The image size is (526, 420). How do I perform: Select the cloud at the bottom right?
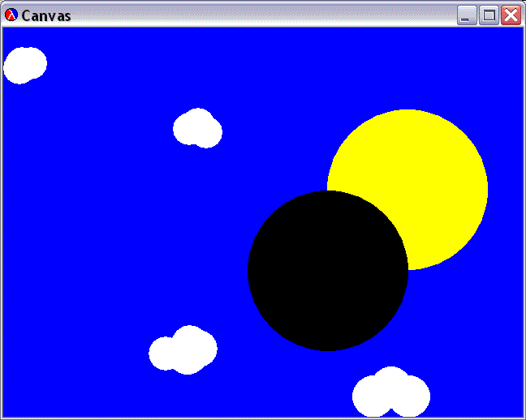point(390,393)
